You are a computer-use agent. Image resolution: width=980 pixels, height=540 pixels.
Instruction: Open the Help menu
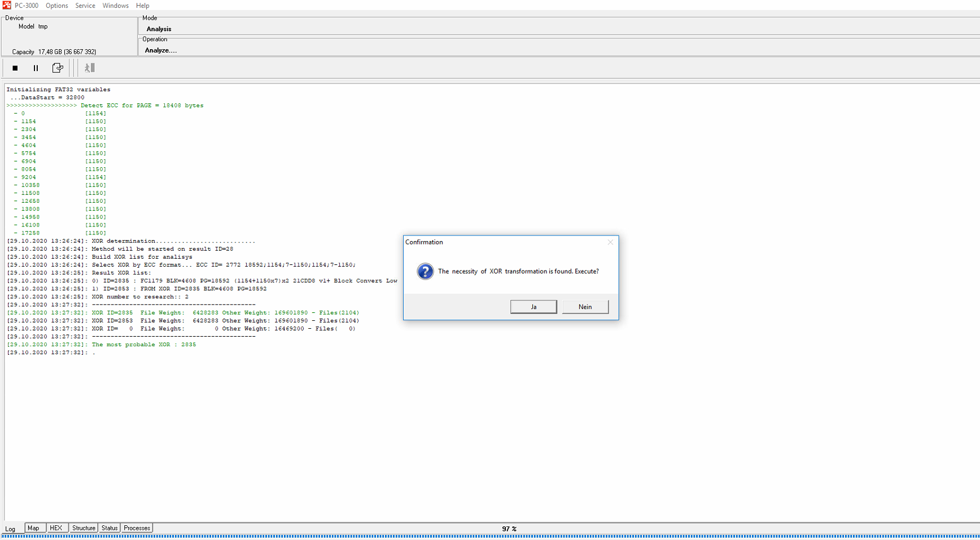pos(142,6)
